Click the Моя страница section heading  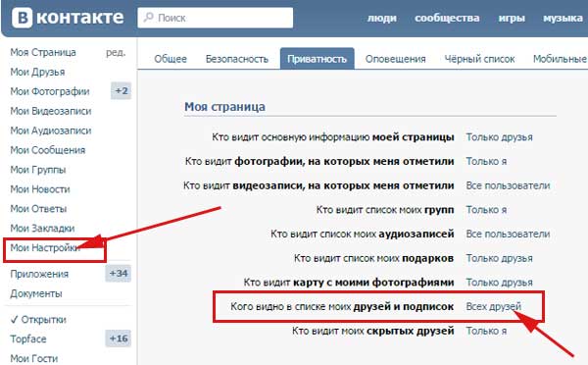(x=224, y=107)
